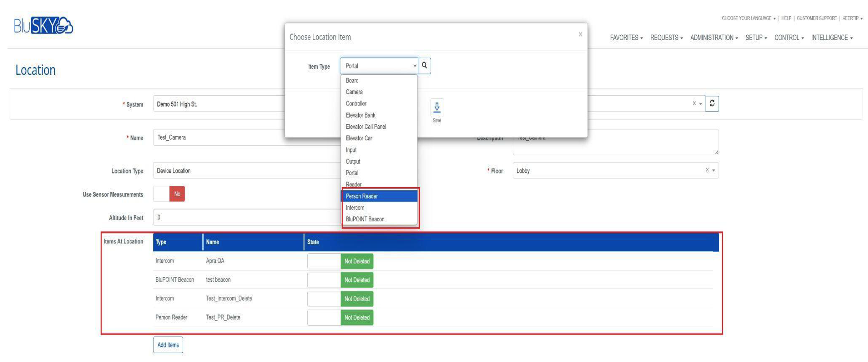The image size is (868, 362).
Task: Click the Name input field Test_Camera
Action: point(248,138)
